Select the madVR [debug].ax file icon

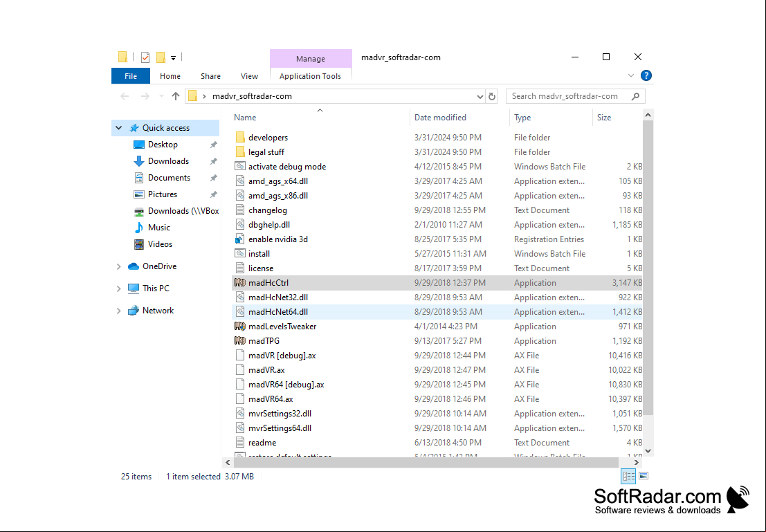pyautogui.click(x=240, y=355)
